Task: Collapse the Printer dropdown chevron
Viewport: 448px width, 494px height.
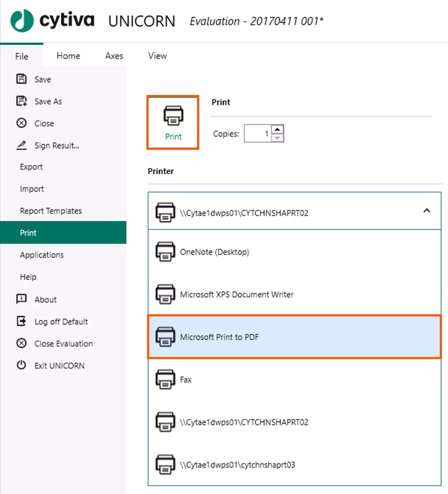Action: (x=426, y=211)
